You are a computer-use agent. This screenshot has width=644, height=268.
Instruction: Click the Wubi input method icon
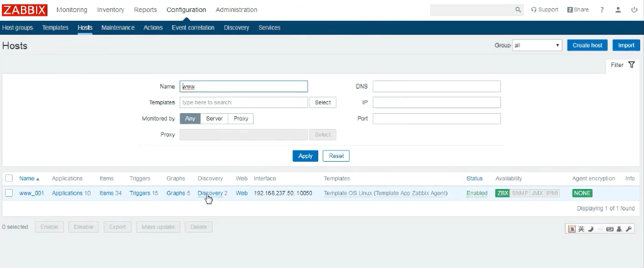[x=572, y=229]
